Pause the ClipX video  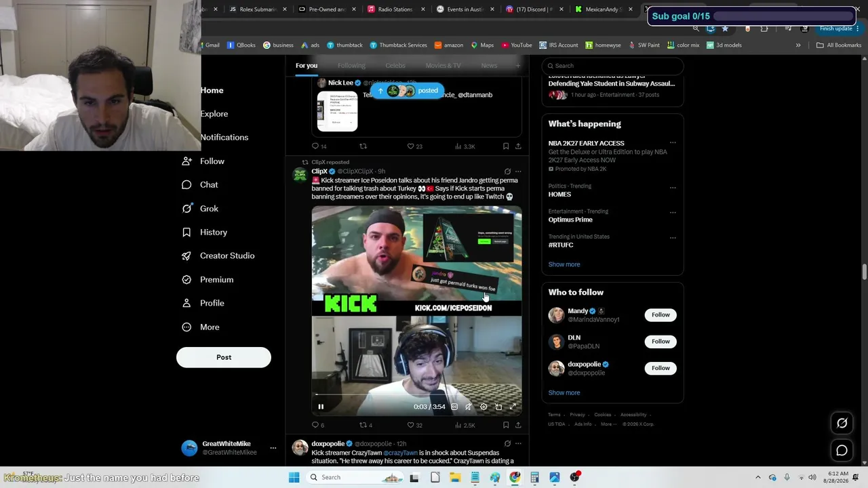tap(321, 407)
